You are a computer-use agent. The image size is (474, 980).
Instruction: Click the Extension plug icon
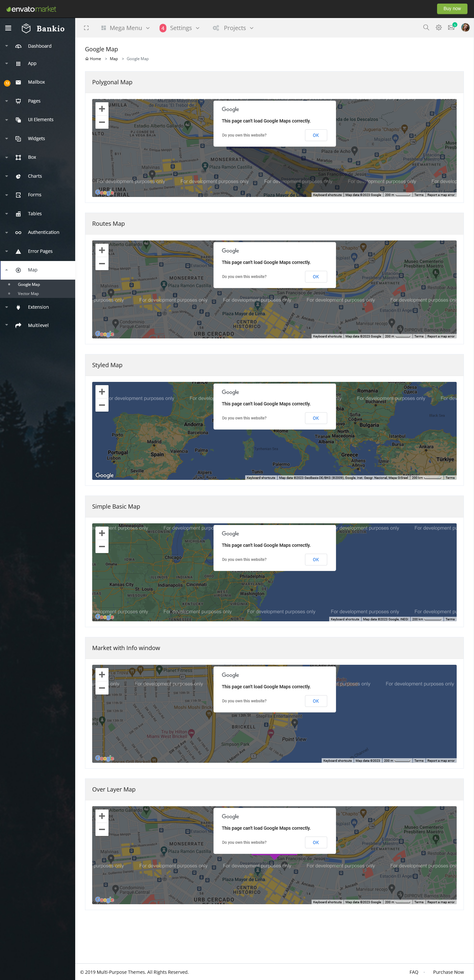(x=18, y=307)
